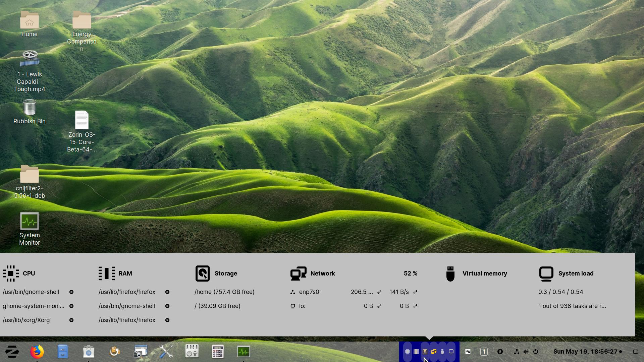Open the power system menu
The image size is (644, 362).
536,352
